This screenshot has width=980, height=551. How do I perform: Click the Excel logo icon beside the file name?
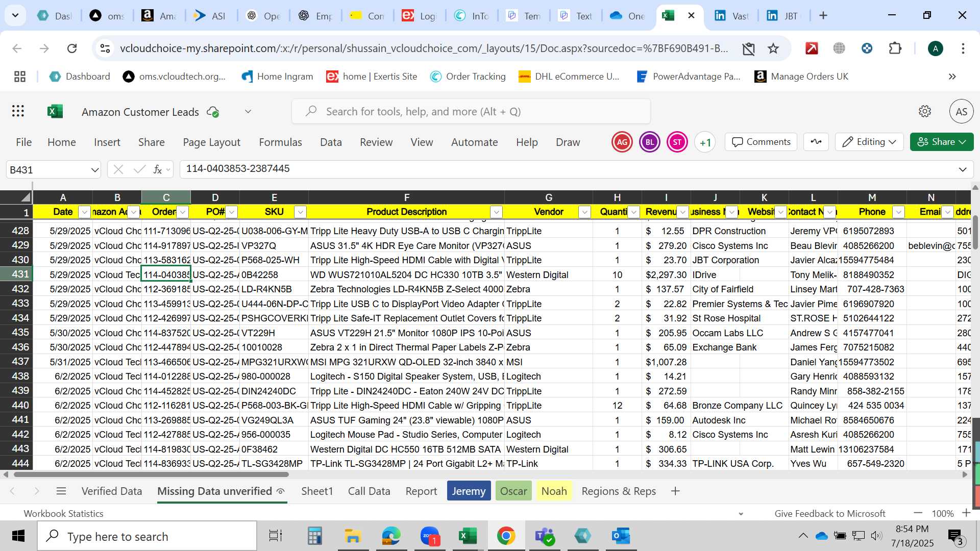(55, 111)
